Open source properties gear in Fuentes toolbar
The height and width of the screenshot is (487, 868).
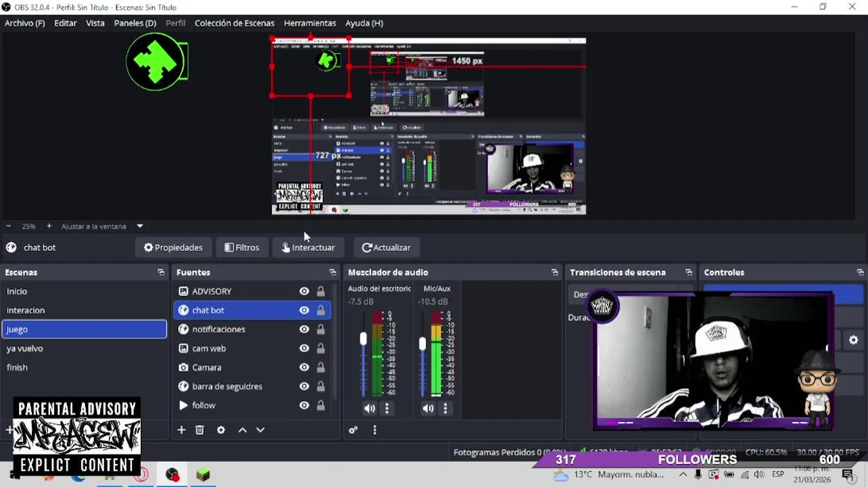tap(220, 430)
